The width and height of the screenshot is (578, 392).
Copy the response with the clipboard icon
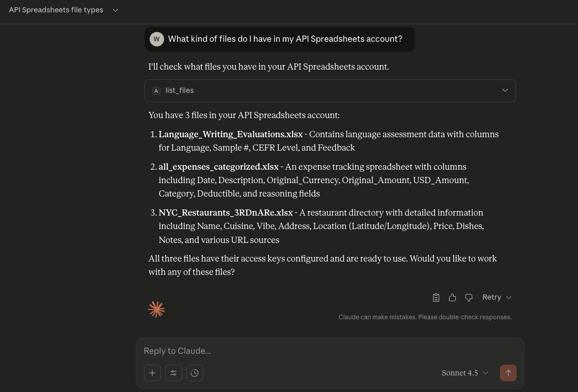[x=436, y=298]
